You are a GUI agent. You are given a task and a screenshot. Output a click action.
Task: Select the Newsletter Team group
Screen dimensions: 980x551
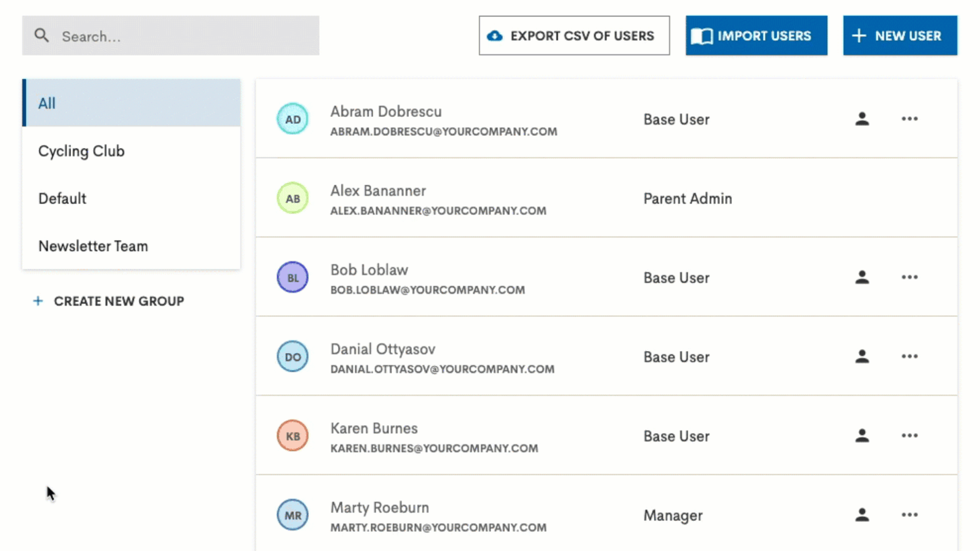pyautogui.click(x=131, y=246)
